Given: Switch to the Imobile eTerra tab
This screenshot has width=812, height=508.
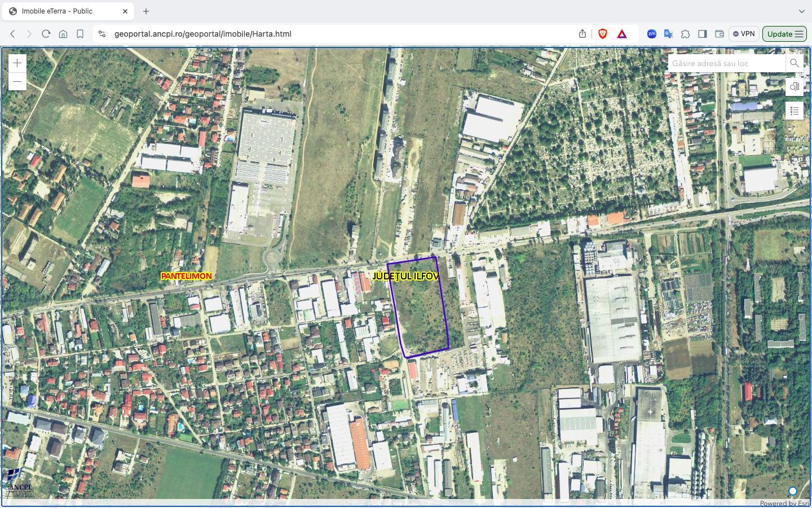Looking at the screenshot, I should coord(68,11).
